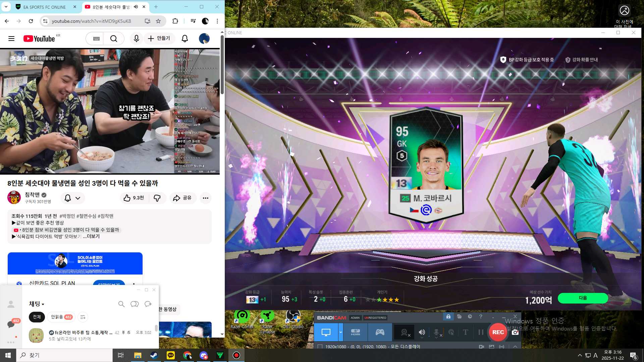The image size is (644, 362).
Task: Reload the YouTube page
Action: [31, 21]
